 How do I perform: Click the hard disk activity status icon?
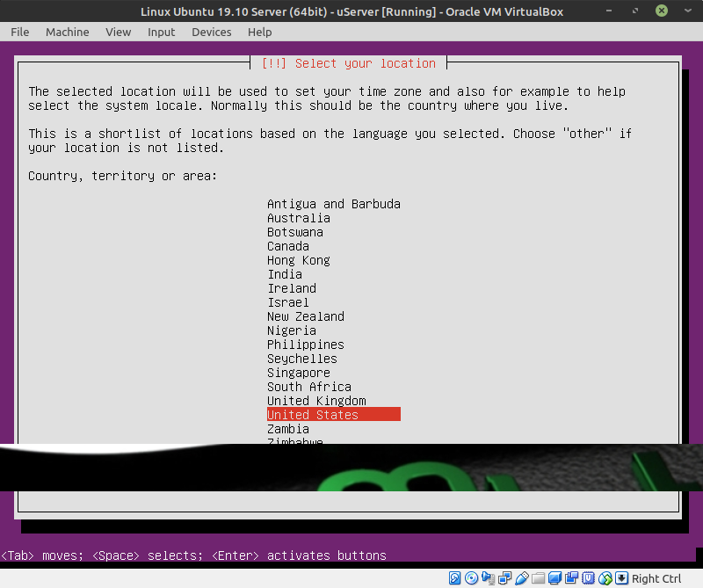pos(454,578)
